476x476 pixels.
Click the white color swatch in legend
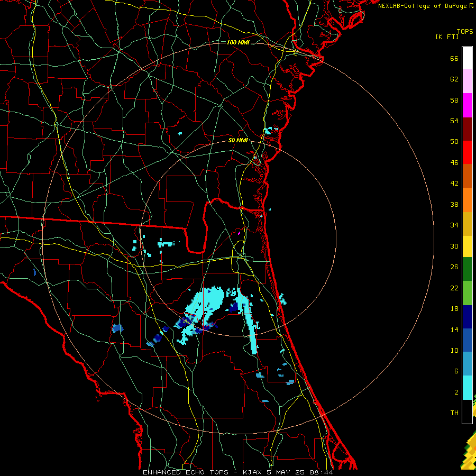pyautogui.click(x=467, y=58)
